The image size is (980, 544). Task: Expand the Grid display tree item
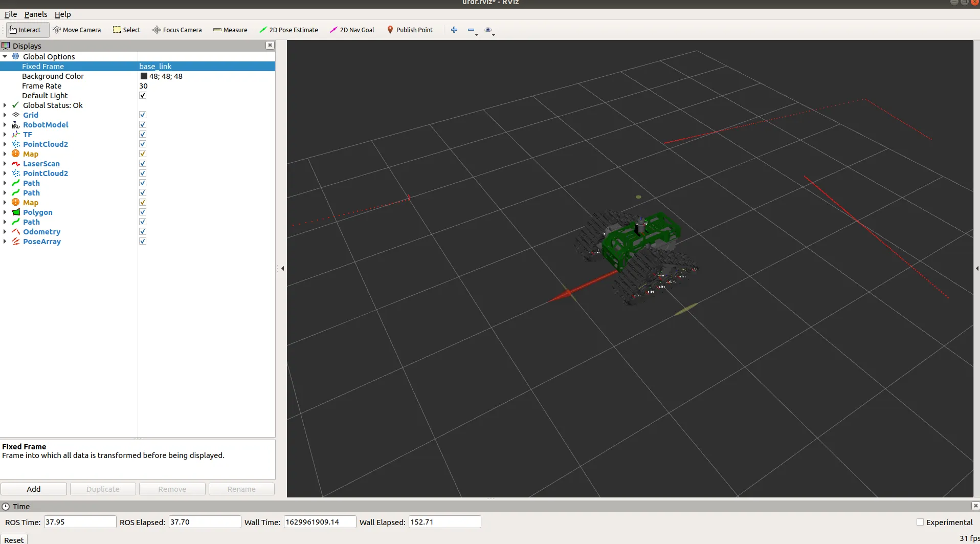(x=5, y=115)
